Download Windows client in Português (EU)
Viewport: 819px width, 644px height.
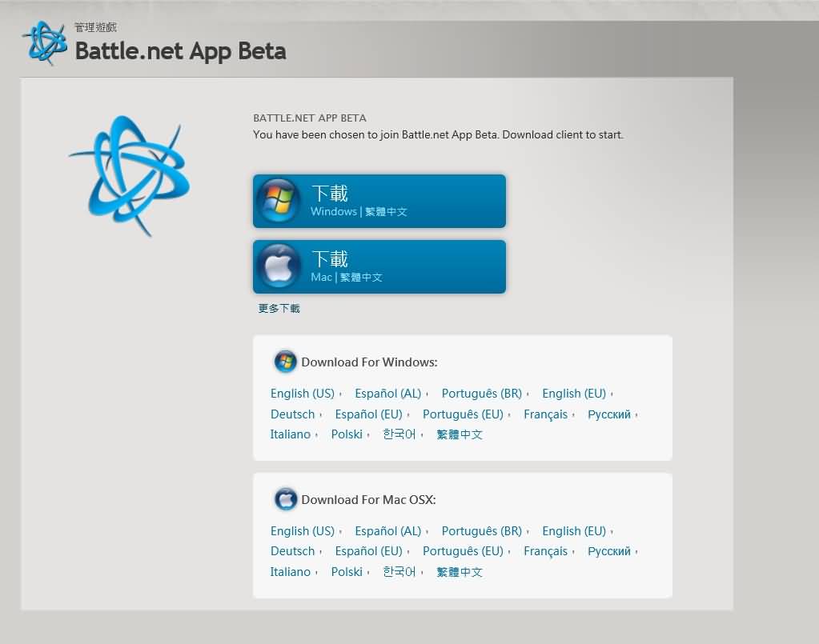[x=463, y=414]
